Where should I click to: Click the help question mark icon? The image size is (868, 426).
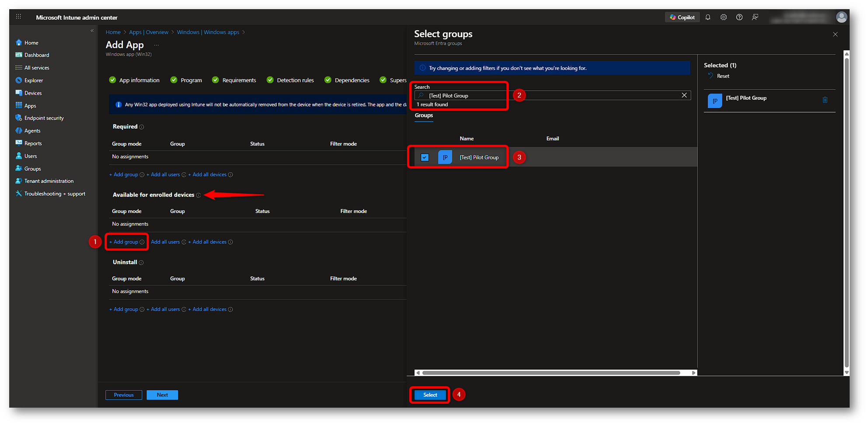coord(739,17)
